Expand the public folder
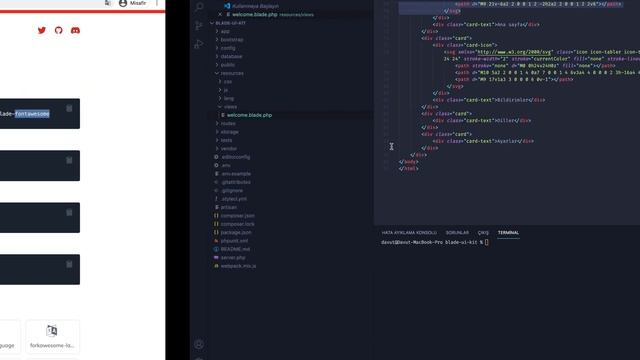The image size is (640, 360). (x=227, y=64)
